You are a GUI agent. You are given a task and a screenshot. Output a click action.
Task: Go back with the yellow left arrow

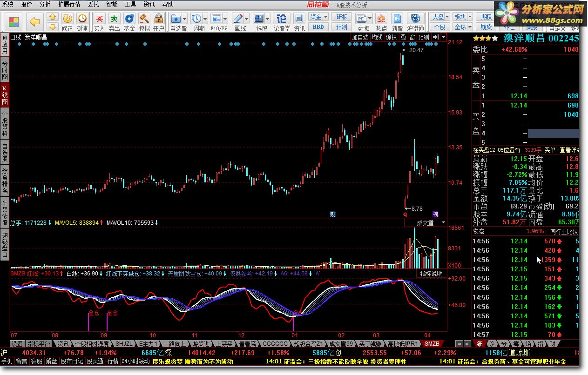[35, 21]
